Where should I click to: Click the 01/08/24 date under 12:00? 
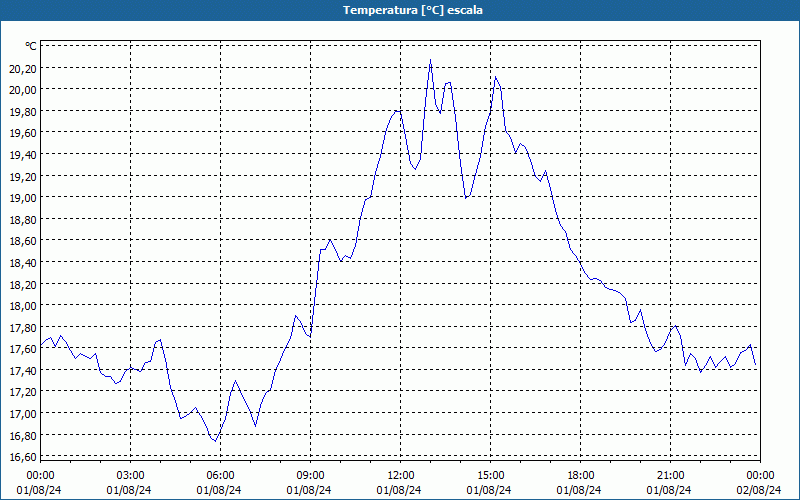[x=399, y=490]
